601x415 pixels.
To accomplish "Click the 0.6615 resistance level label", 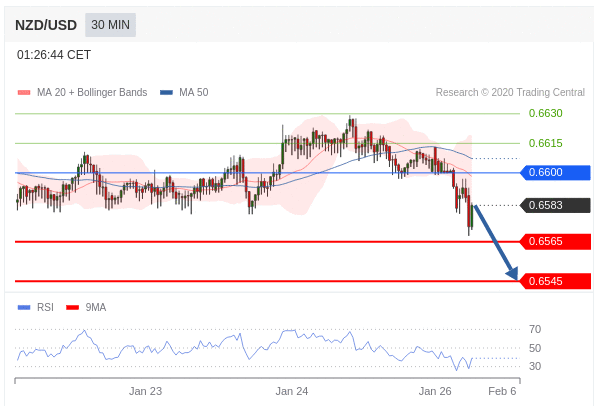I will click(545, 143).
